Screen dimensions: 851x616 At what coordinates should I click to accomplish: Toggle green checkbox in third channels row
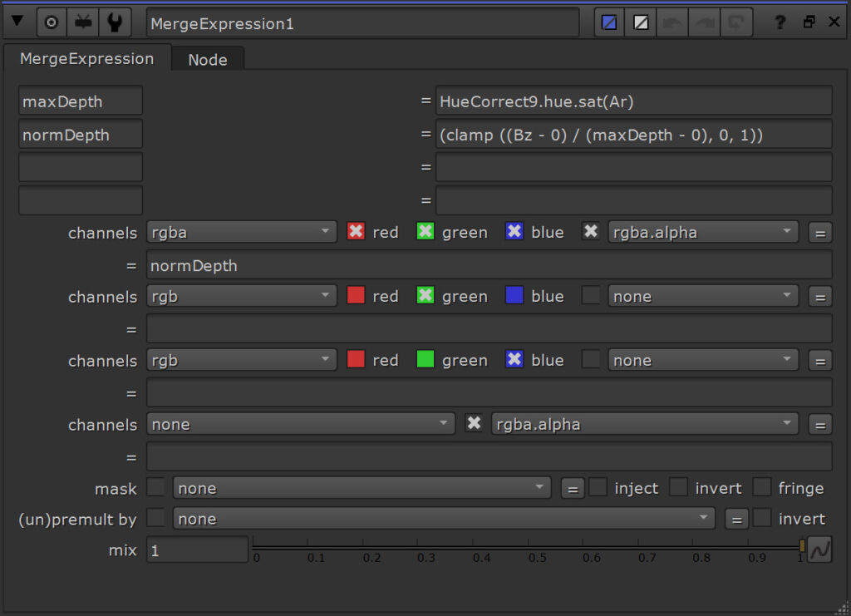(x=425, y=359)
